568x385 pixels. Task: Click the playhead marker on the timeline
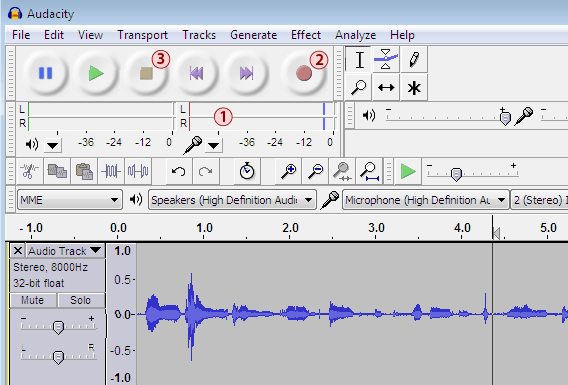tap(497, 234)
